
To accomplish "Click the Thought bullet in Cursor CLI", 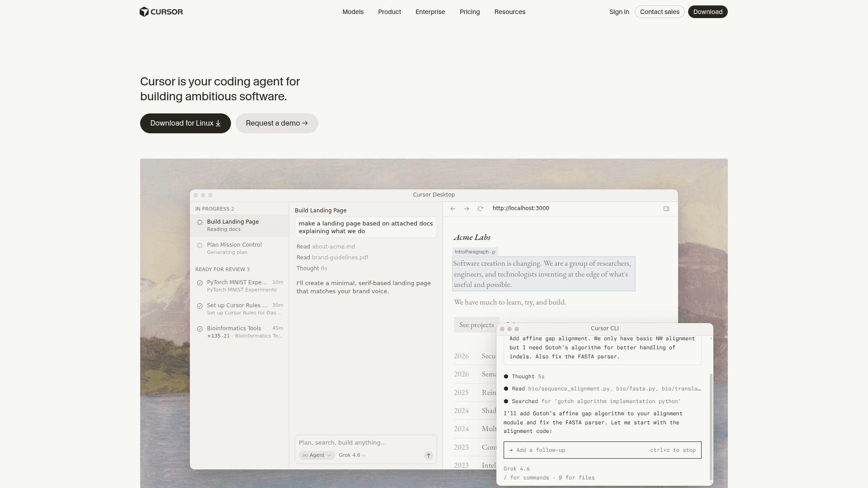I will [x=506, y=376].
